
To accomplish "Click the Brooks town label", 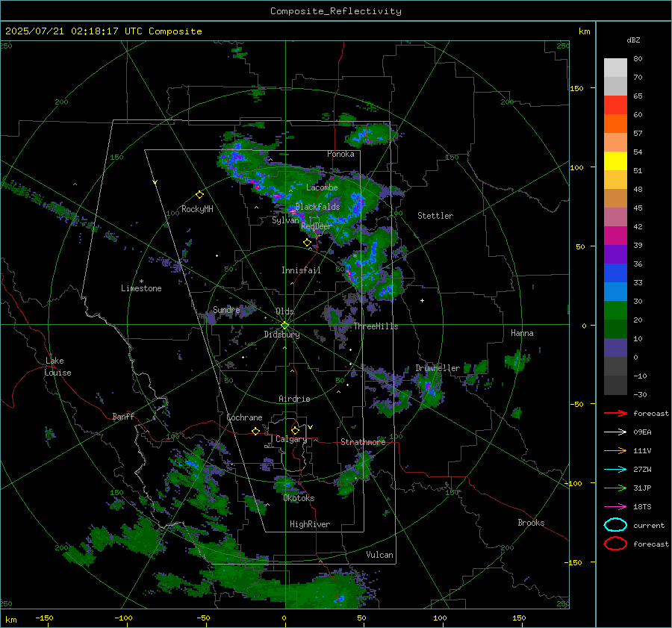I will [531, 523].
